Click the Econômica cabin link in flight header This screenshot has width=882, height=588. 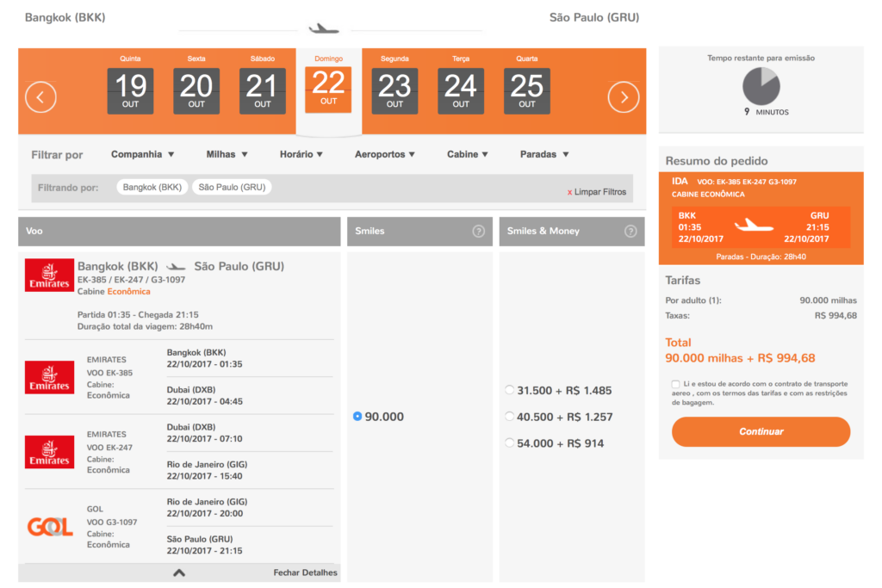pyautogui.click(x=129, y=292)
